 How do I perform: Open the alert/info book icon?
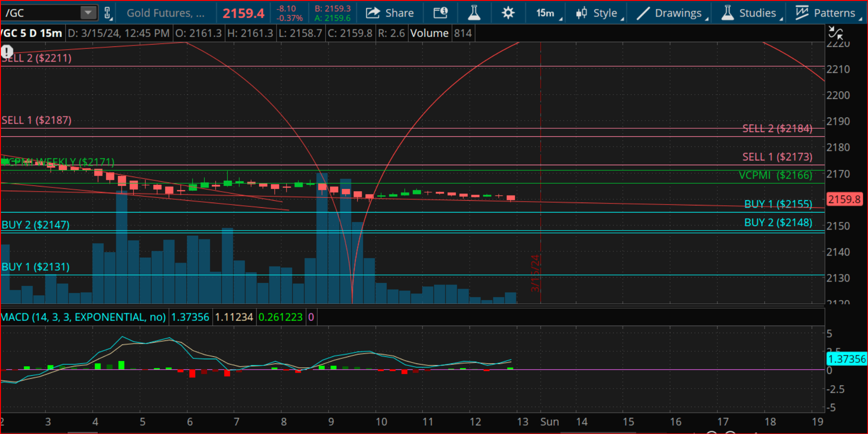tap(441, 13)
